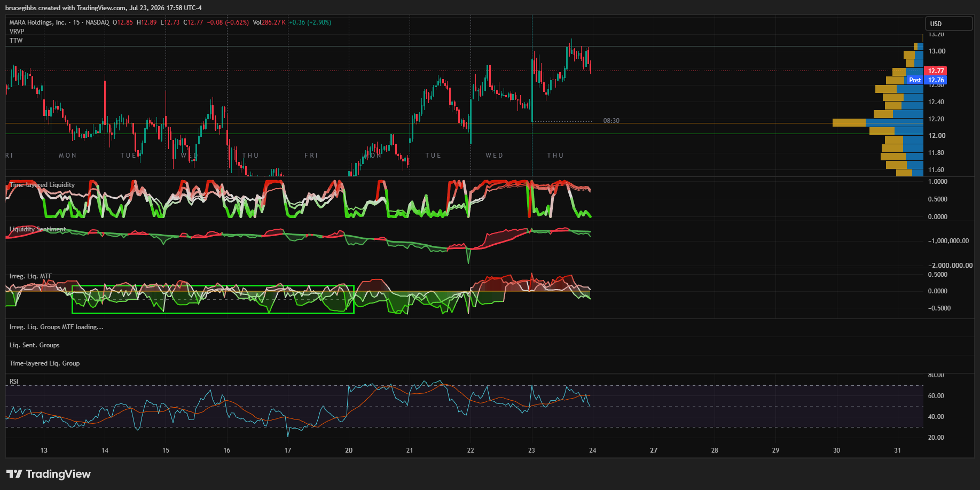Click the 08:30 time marker label
This screenshot has height=490, width=980.
(x=611, y=121)
